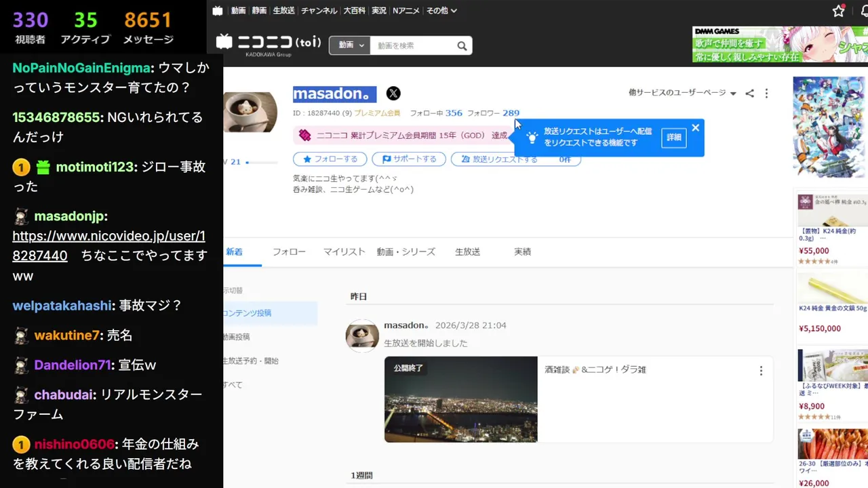Open the profile three-dot more menu
This screenshot has width=868, height=488.
click(x=767, y=94)
